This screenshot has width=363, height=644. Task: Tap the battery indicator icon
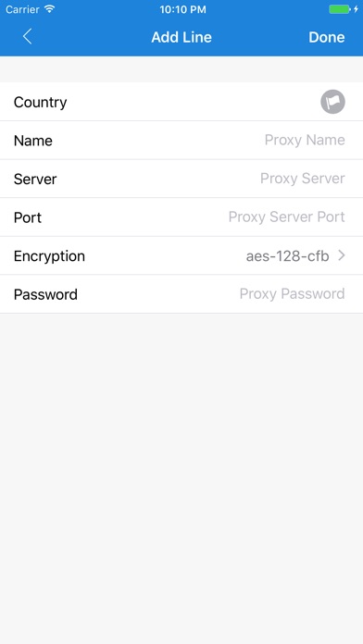tap(340, 9)
